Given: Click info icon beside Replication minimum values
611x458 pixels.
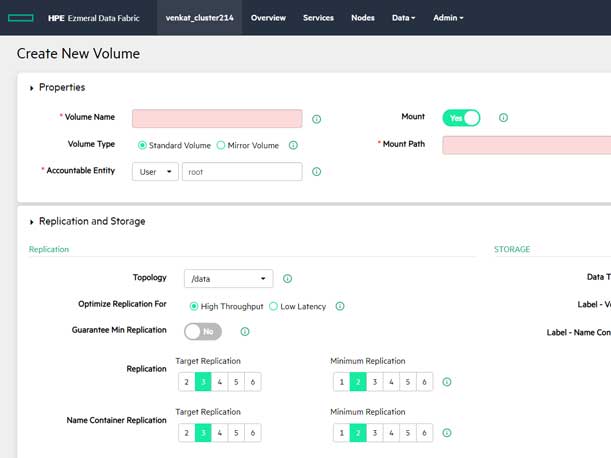Looking at the screenshot, I should coord(447,382).
